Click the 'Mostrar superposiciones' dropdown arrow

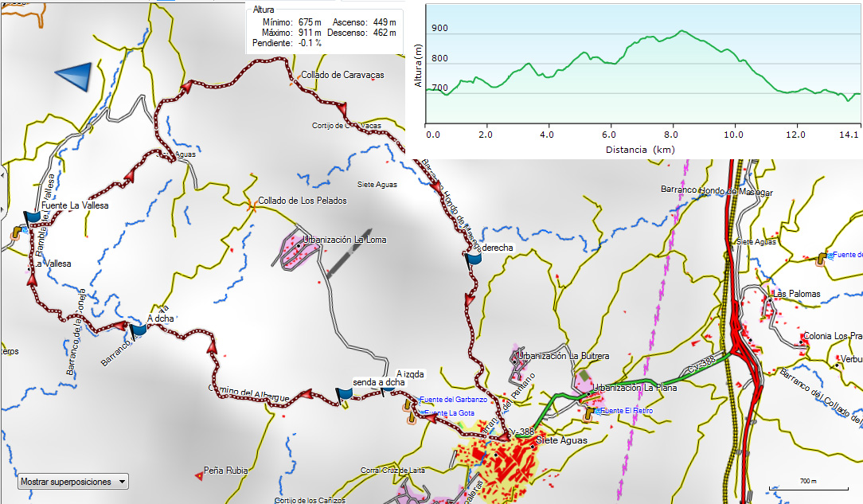click(x=121, y=482)
